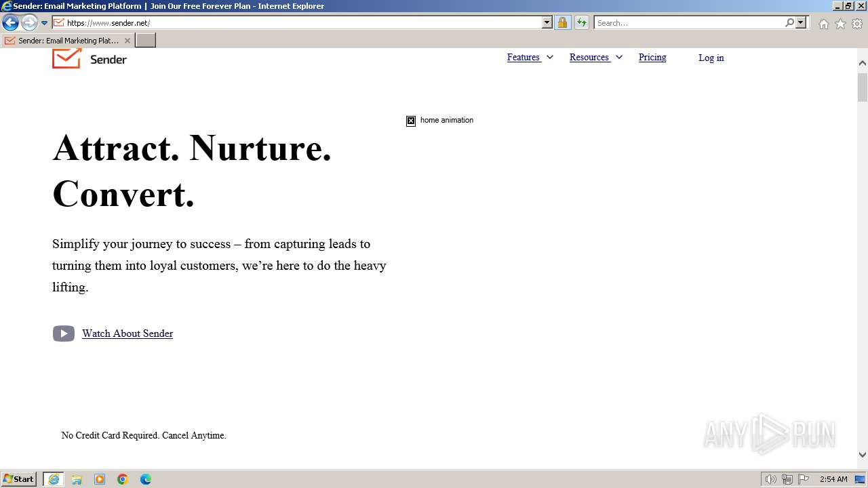Expand the Features chevron
Image resolution: width=868 pixels, height=488 pixels.
(550, 57)
